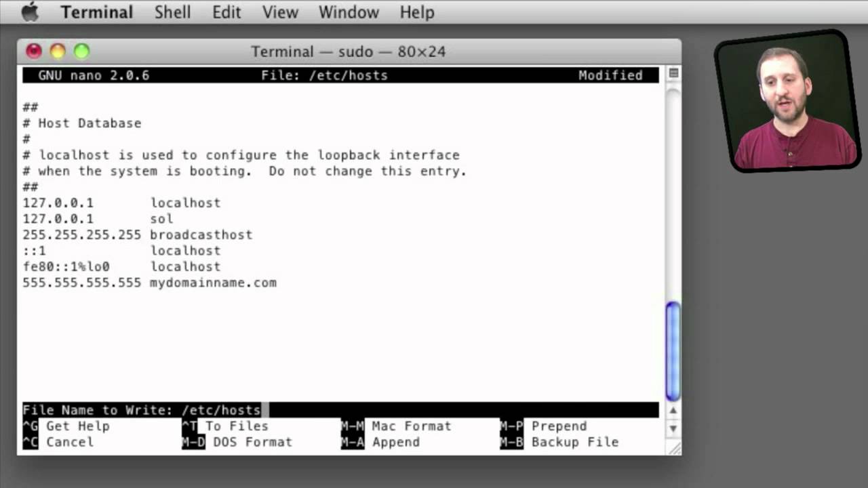This screenshot has width=868, height=488.
Task: Click the M-D DOS Format shortcut
Action: 237,442
